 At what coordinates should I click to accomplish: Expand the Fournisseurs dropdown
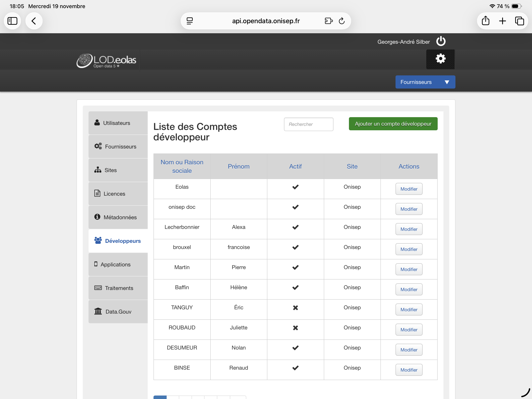coord(416,82)
